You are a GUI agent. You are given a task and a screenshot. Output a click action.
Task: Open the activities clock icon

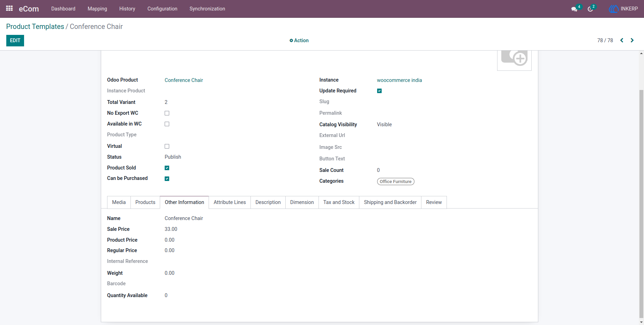pos(590,9)
